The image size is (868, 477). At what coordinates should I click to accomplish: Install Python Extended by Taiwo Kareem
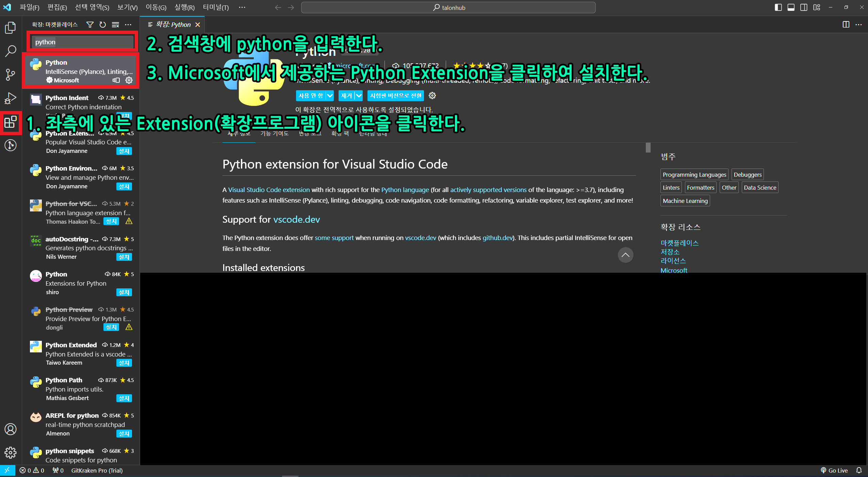[124, 363]
